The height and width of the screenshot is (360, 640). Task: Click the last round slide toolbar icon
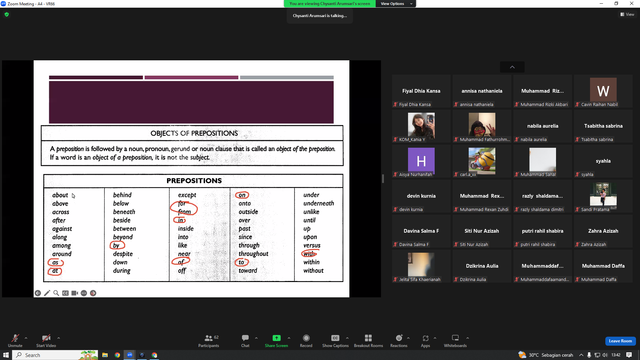pyautogui.click(x=93, y=293)
